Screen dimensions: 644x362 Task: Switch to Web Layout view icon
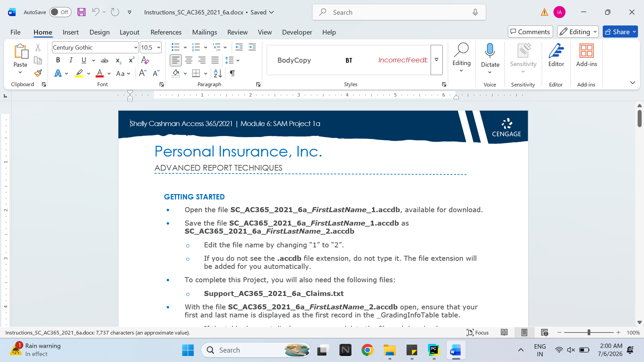click(544, 333)
